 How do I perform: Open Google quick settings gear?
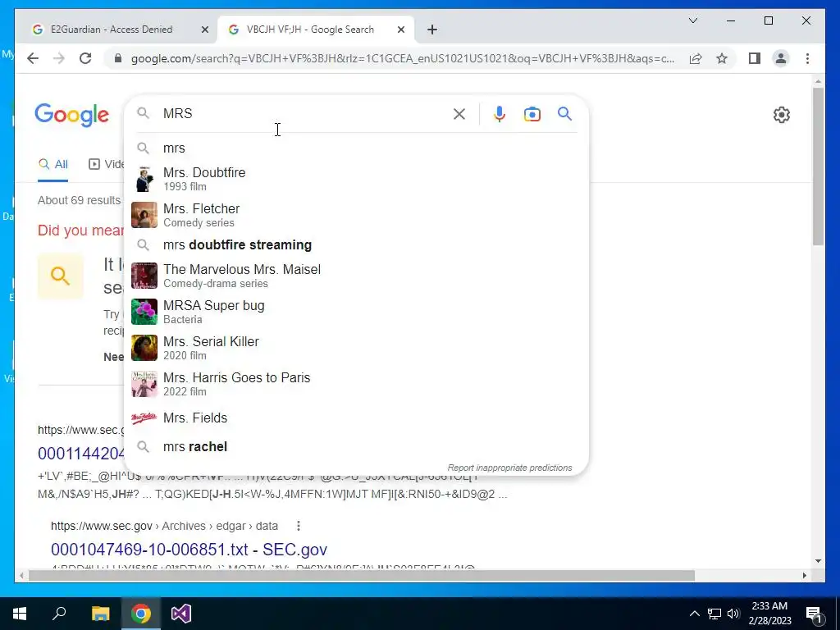point(782,115)
